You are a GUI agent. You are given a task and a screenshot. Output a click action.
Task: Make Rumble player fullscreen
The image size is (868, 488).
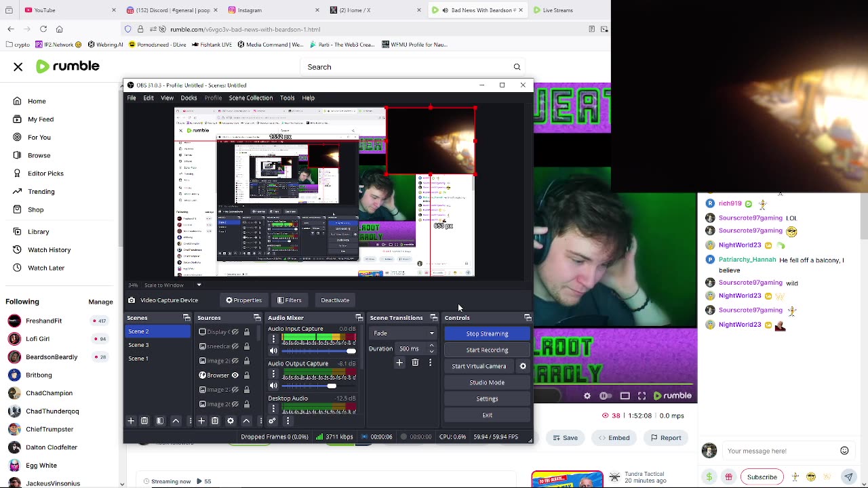point(642,396)
